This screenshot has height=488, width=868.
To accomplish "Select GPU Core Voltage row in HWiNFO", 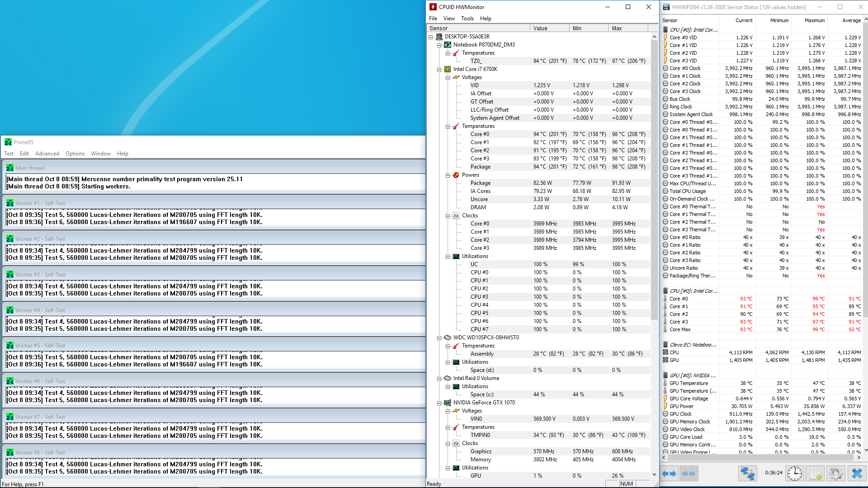I will pyautogui.click(x=762, y=399).
